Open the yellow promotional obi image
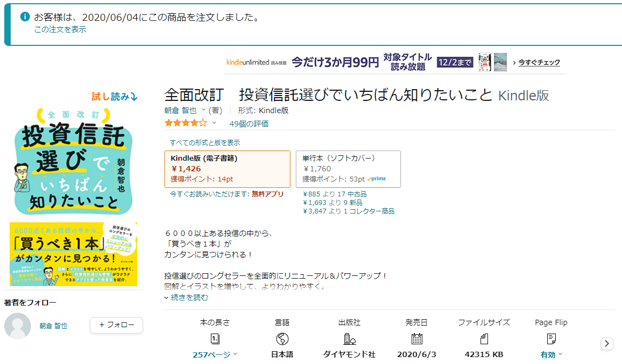 point(73,254)
